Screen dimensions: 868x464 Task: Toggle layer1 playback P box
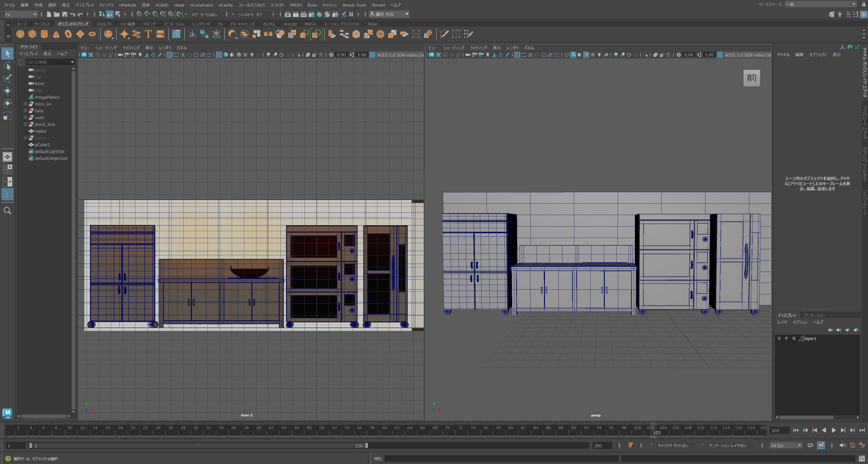786,339
